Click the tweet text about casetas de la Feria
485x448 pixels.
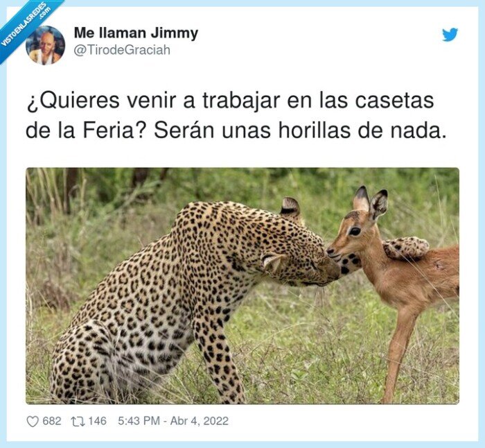(x=237, y=116)
